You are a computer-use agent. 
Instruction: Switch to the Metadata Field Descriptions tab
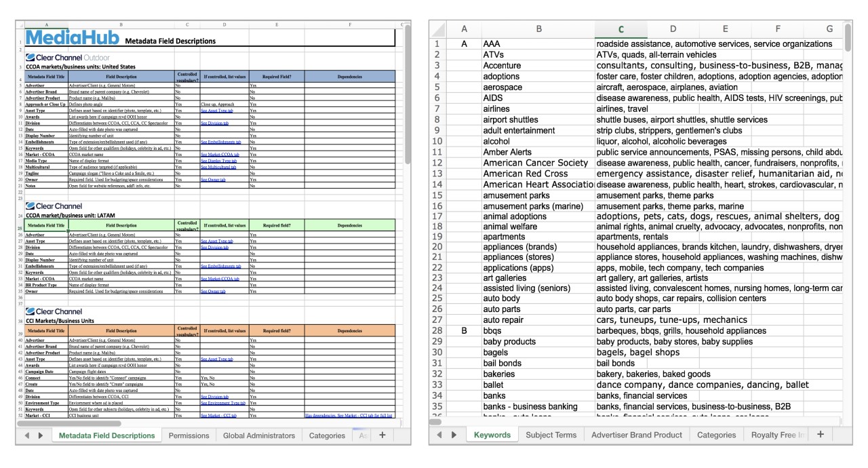[107, 435]
